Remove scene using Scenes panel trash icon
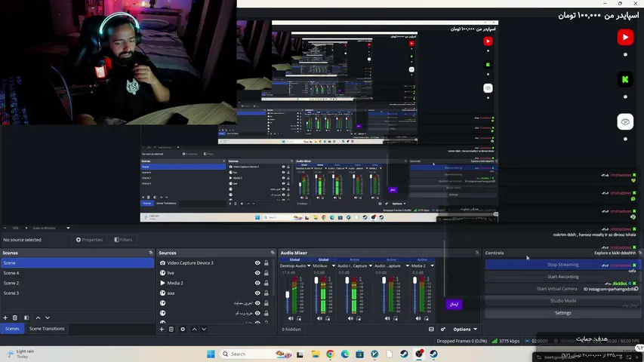 [15, 318]
